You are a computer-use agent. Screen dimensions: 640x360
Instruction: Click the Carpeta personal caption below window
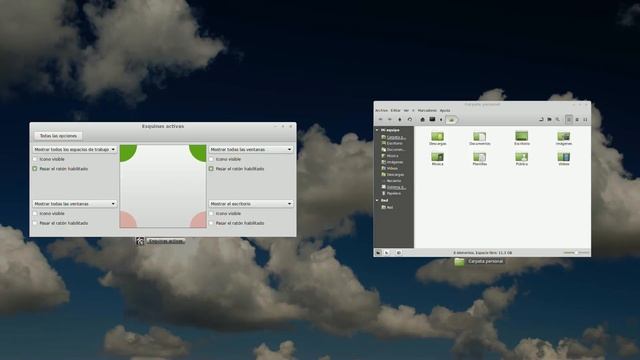(485, 261)
